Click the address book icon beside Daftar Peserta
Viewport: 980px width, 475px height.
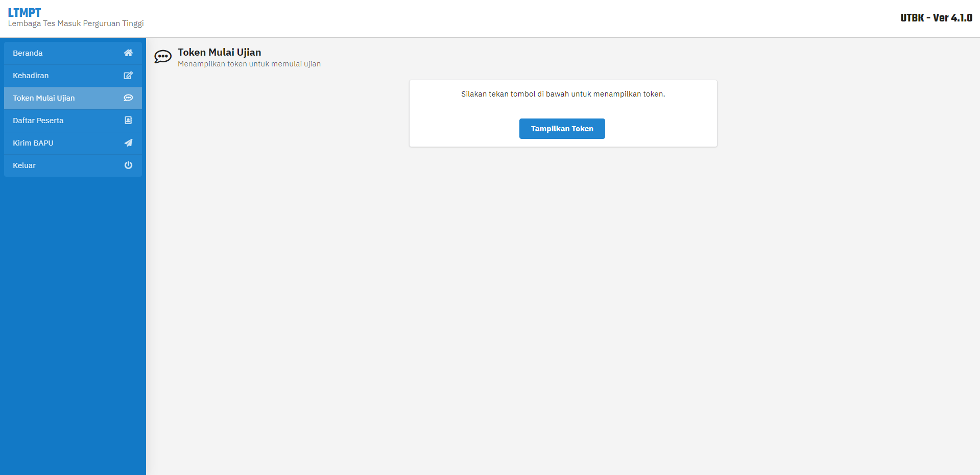(128, 121)
